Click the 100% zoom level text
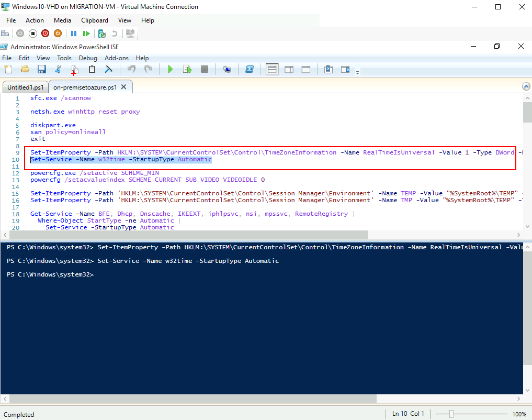This screenshot has height=420, width=532. pyautogui.click(x=519, y=414)
